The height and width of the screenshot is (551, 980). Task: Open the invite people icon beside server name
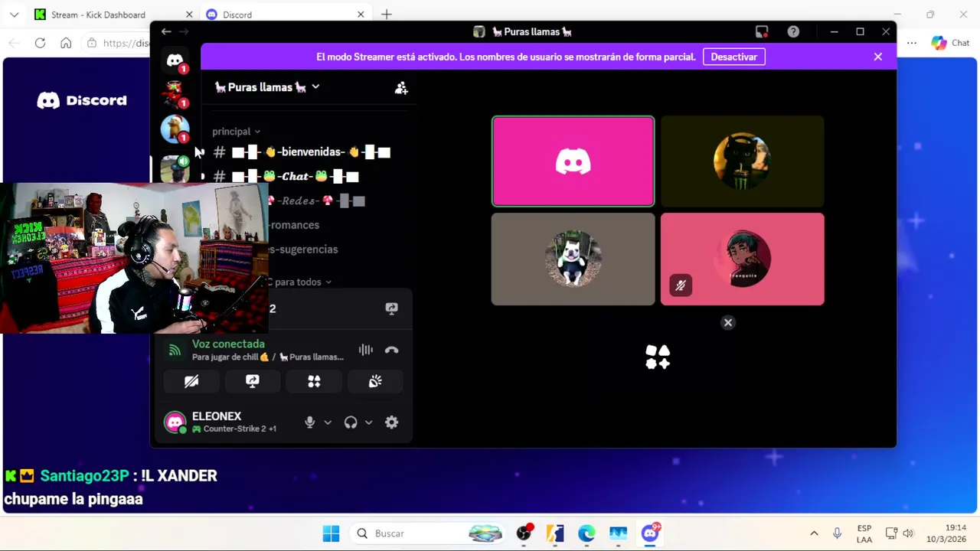pos(401,88)
